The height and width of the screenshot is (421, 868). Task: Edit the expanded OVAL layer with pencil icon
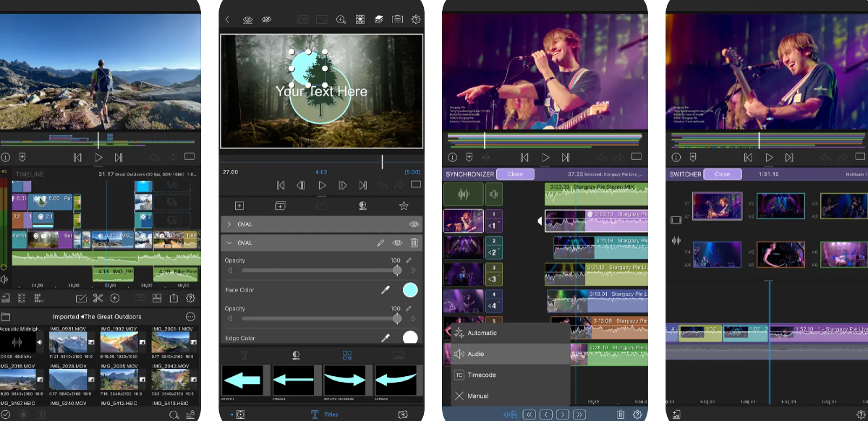tap(380, 243)
